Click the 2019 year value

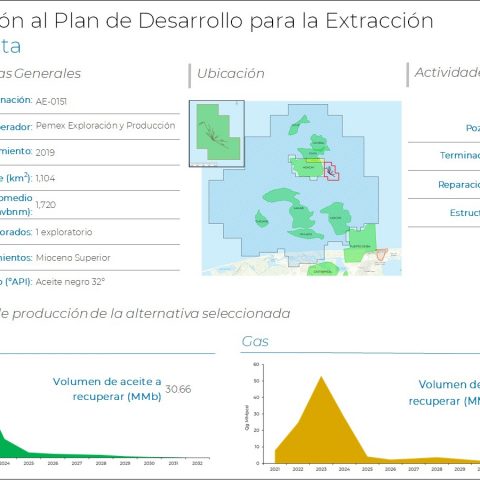[x=45, y=153]
